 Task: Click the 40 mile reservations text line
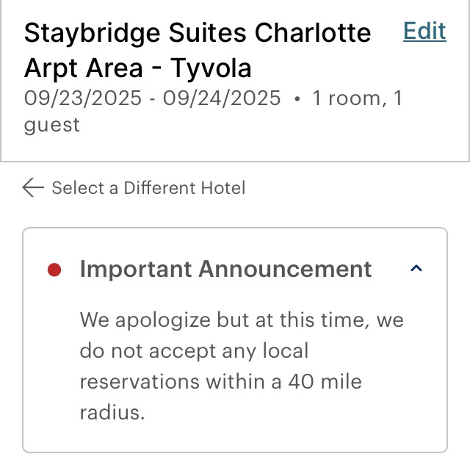click(x=220, y=381)
